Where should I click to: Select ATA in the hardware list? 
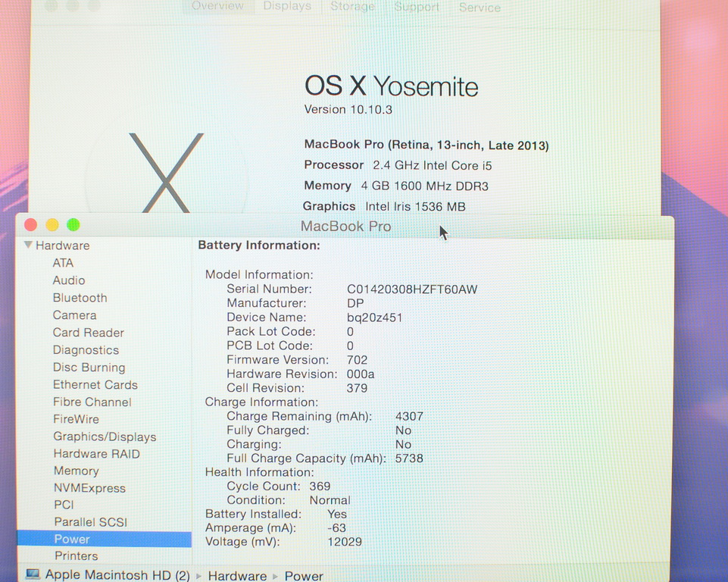click(x=63, y=263)
